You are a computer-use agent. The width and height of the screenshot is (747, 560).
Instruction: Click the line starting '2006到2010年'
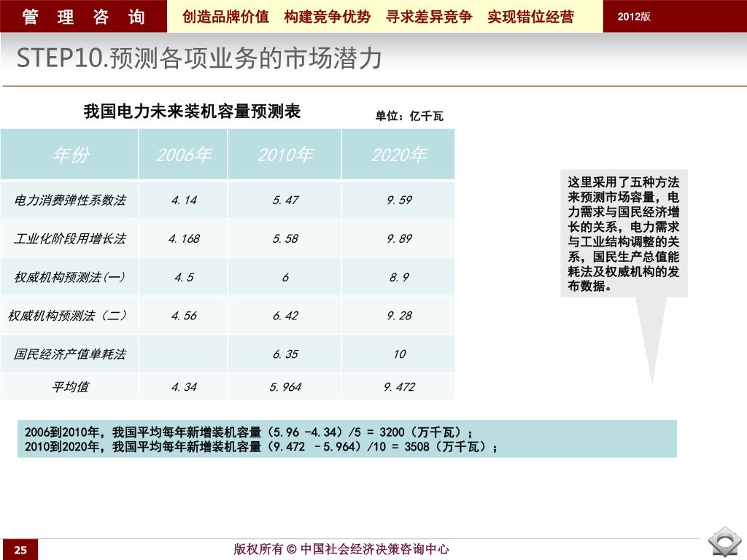tap(249, 432)
